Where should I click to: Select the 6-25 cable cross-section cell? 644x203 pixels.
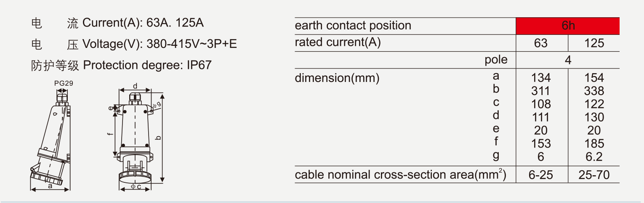tap(541, 175)
